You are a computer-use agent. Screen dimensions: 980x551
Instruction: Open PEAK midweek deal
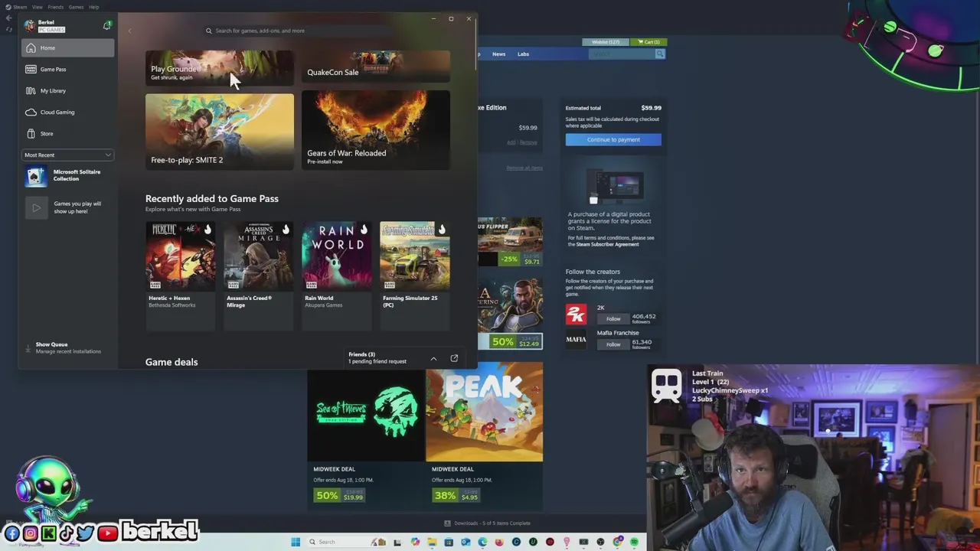(x=484, y=436)
